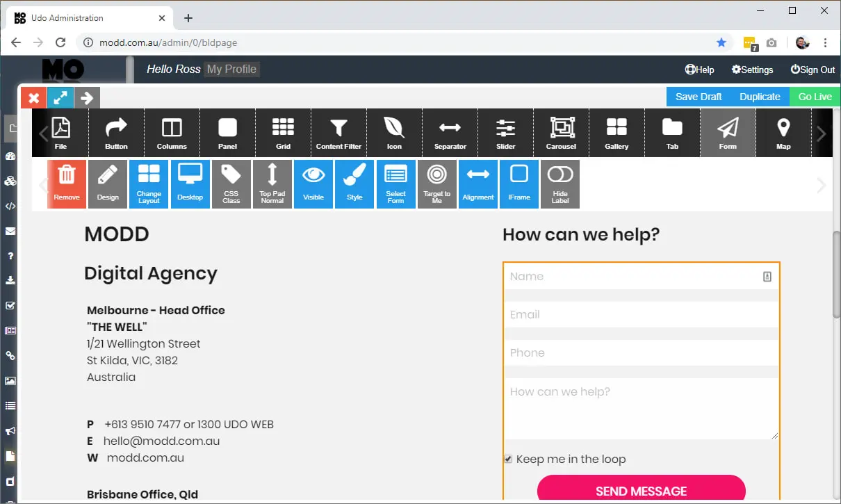Close the editor with red X
Viewport: 841px width, 504px height.
click(x=33, y=98)
